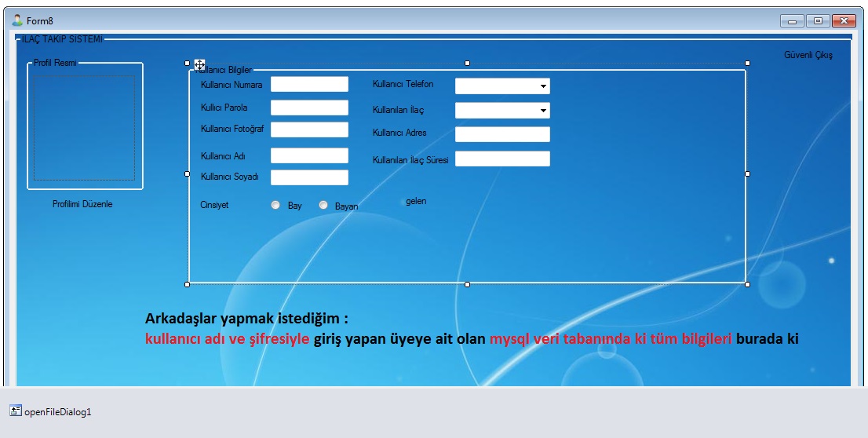Click the Kullanıcı Bilgiler group title

coord(224,70)
